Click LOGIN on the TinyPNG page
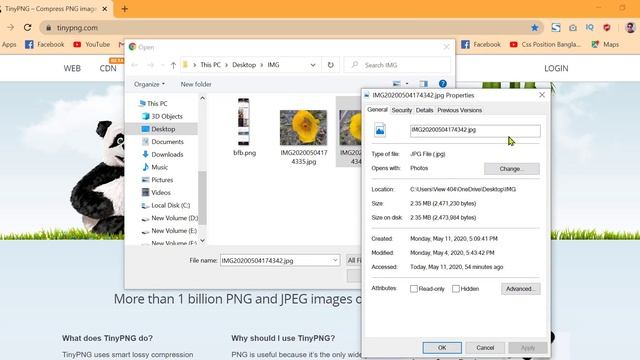The height and width of the screenshot is (360, 640). click(x=556, y=68)
